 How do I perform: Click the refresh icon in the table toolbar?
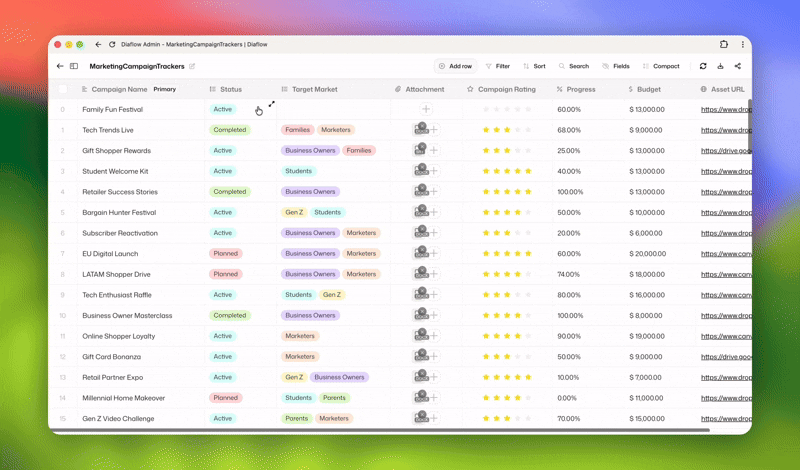703,66
